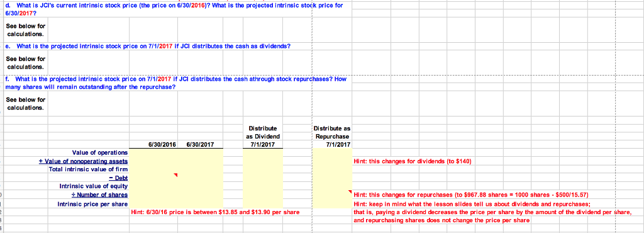644x233 pixels.
Task: Select the 6/30/2017 column header
Action: click(x=200, y=145)
